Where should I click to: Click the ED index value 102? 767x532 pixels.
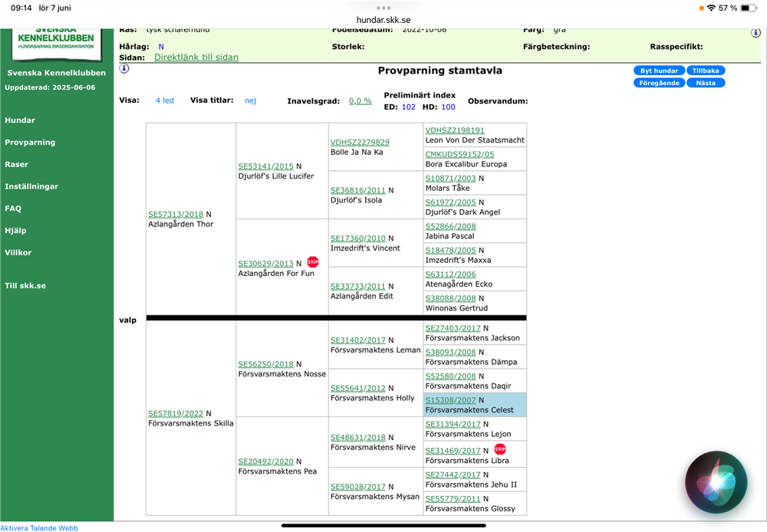click(409, 107)
